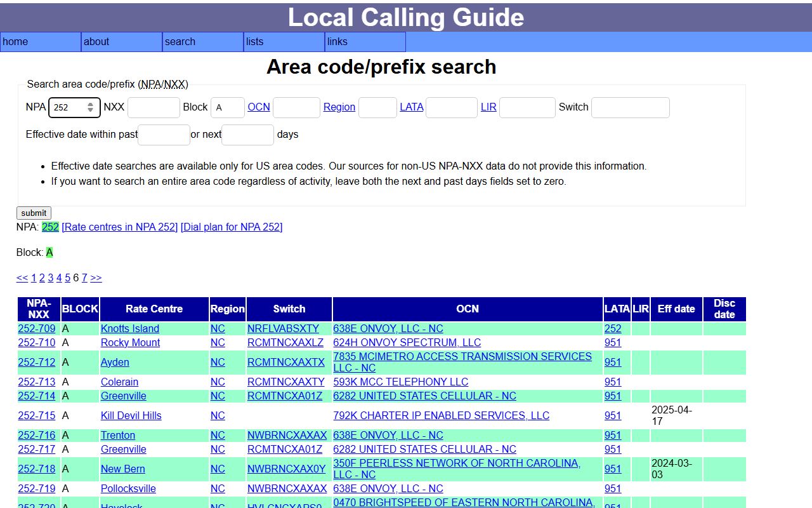Open Colerain rate centre link
Screen dimensions: 812x508
point(119,382)
